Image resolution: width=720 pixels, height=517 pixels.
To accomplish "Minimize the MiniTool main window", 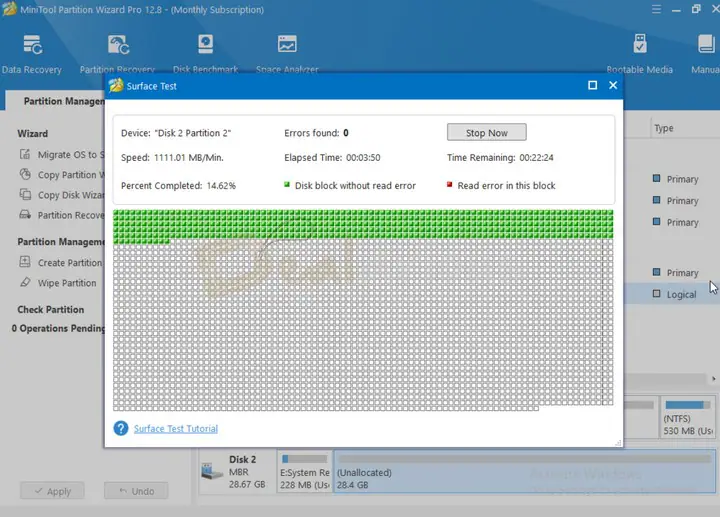I will point(676,10).
